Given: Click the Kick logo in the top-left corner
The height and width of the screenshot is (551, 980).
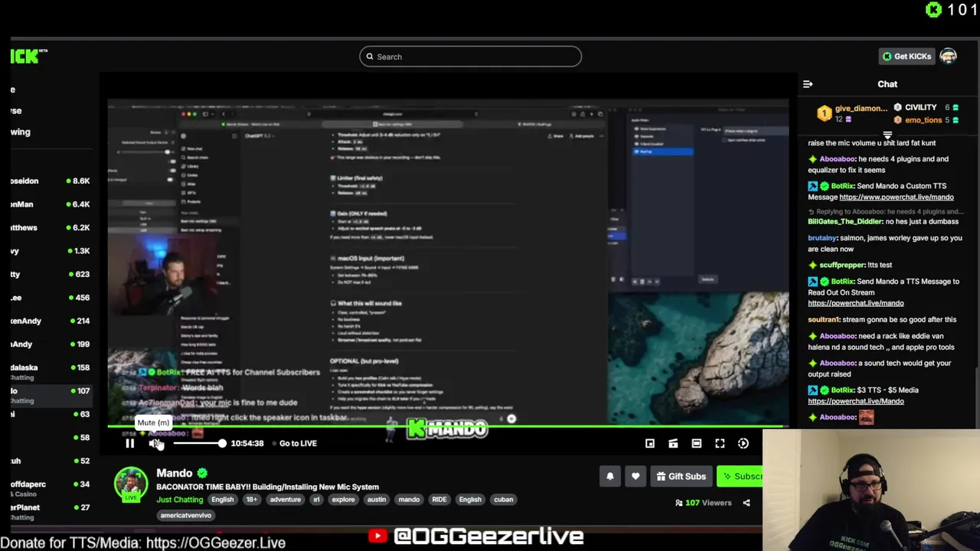Looking at the screenshot, I should pyautogui.click(x=29, y=56).
